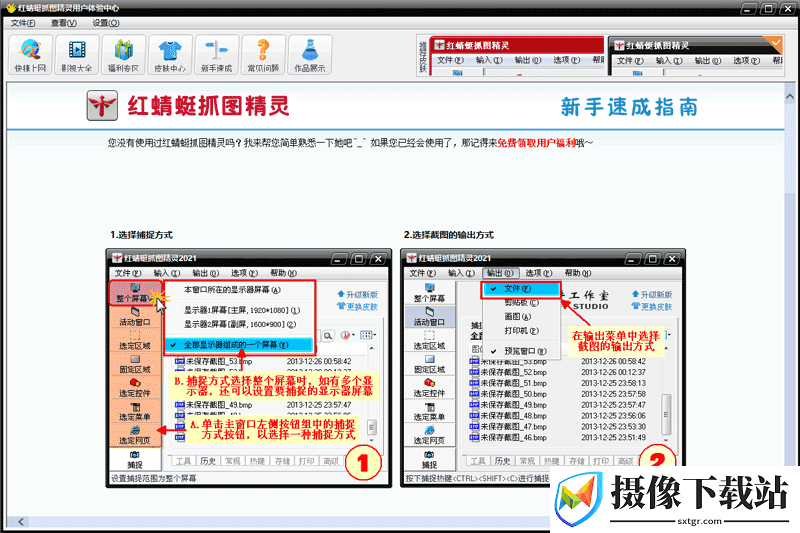Screen dimensions: 800x533
Task: Choose the black skin thumbnail marked with a check
Action: click(696, 56)
